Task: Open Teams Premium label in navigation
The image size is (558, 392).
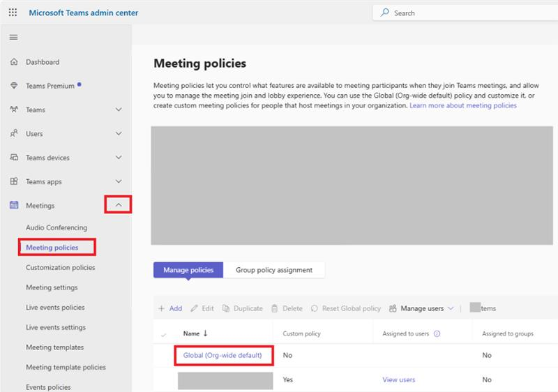Action: pos(50,86)
